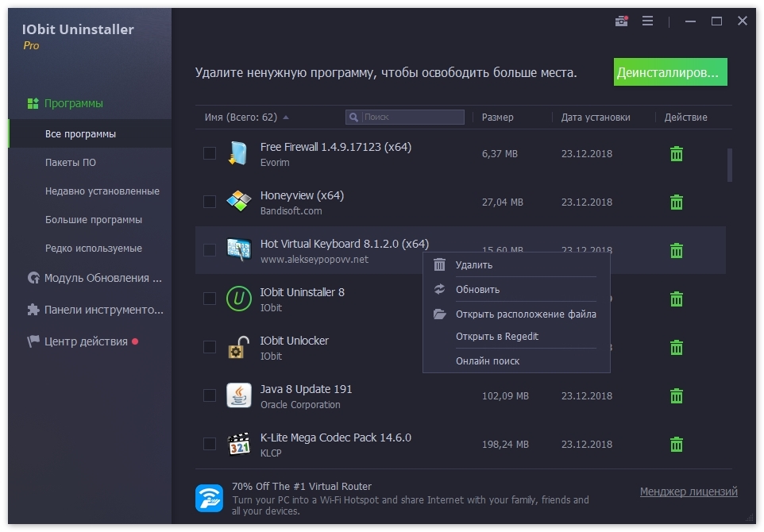764x532 pixels.
Task: Click the Virtual Router Wi-Fi ad icon
Action: [x=209, y=498]
